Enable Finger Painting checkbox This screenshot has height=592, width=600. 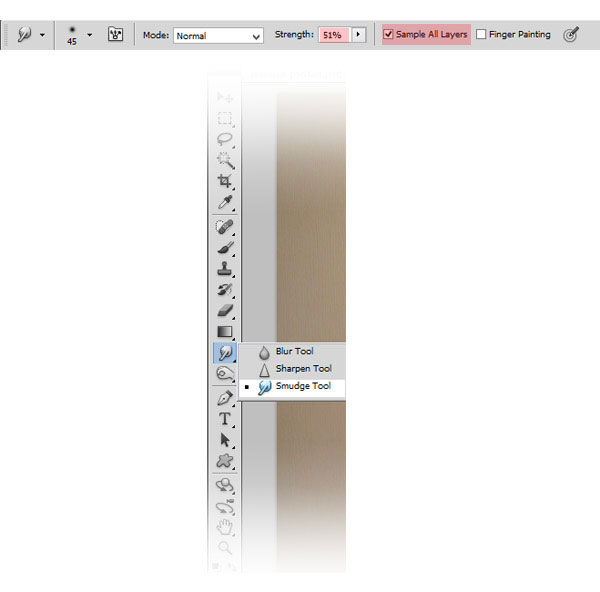coord(481,34)
